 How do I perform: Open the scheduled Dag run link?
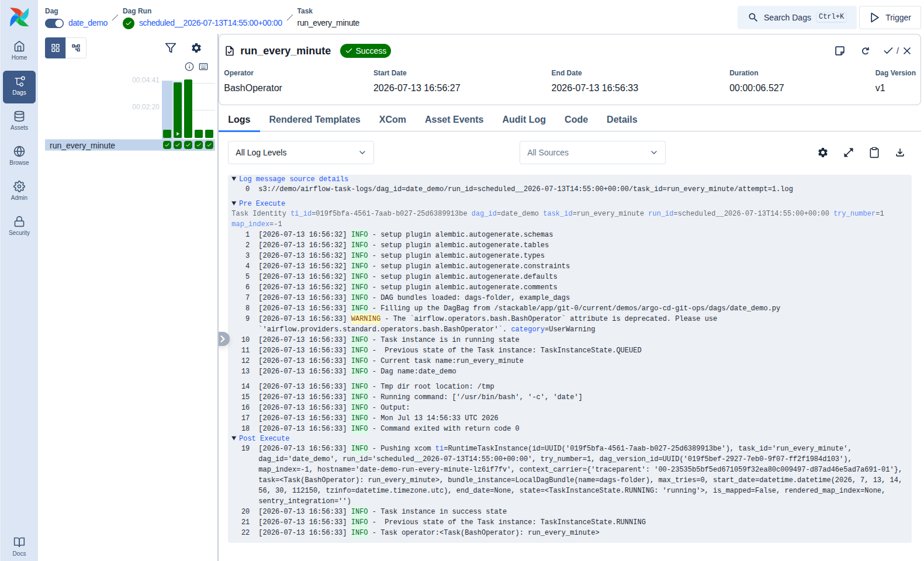tap(210, 23)
